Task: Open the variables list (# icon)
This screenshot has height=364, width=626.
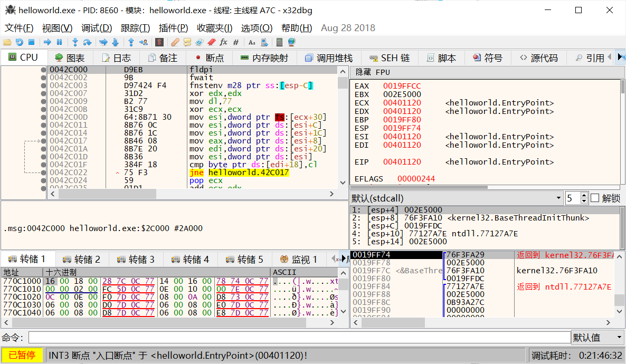Action: (x=236, y=42)
